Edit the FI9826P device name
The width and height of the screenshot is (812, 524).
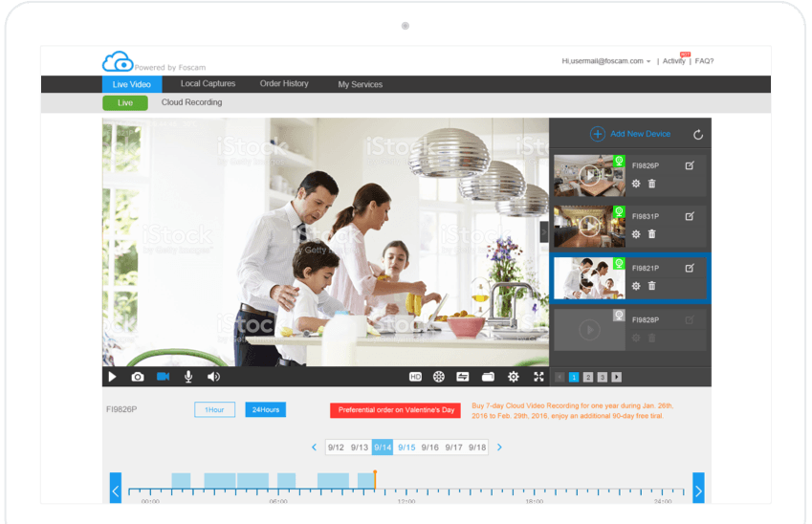click(690, 165)
